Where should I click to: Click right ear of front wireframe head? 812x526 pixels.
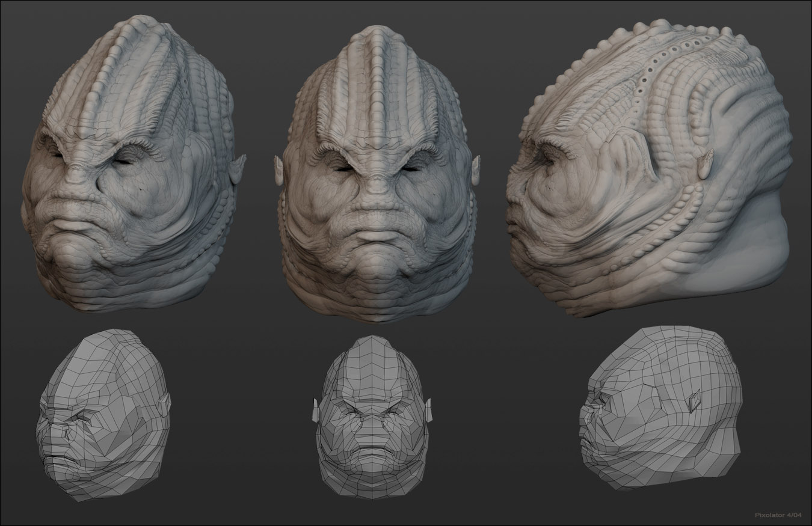[x=429, y=410]
